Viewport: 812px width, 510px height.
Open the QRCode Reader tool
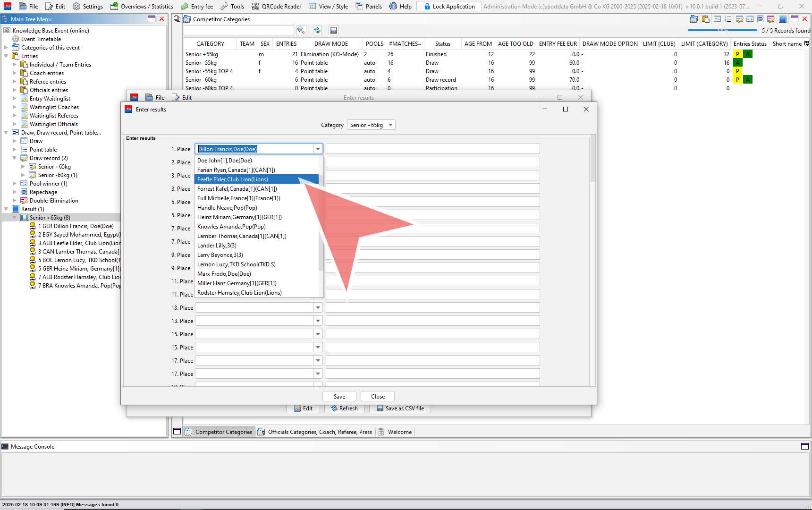tap(276, 6)
